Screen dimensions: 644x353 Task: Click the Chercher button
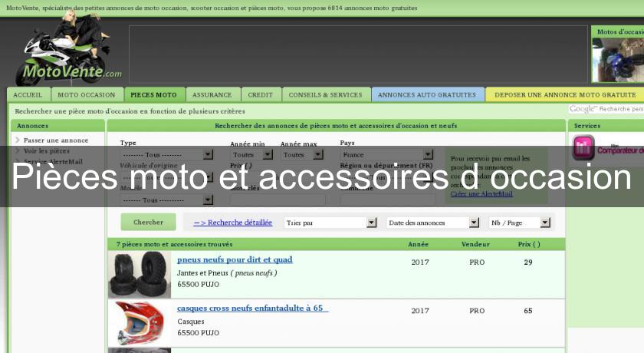(148, 222)
